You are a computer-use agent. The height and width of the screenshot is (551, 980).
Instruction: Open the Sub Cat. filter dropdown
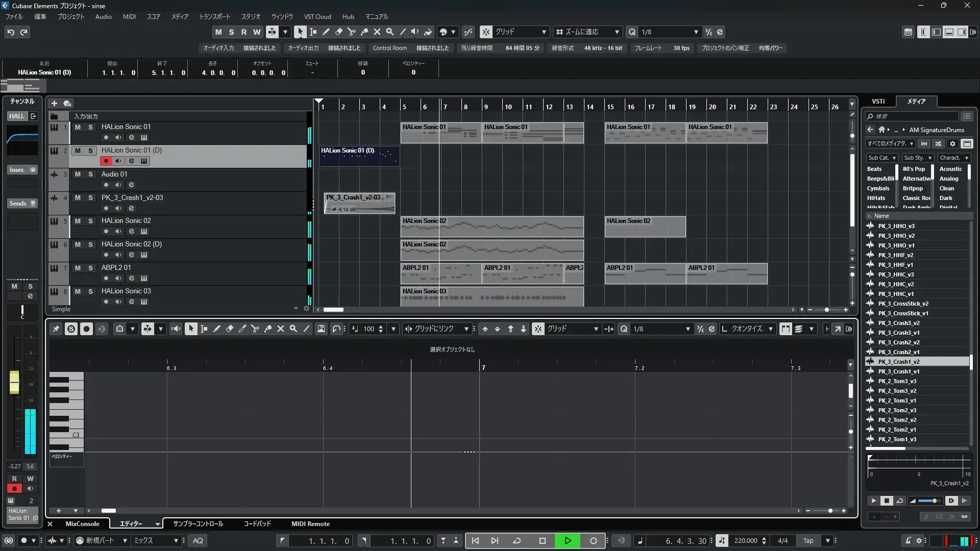point(881,158)
